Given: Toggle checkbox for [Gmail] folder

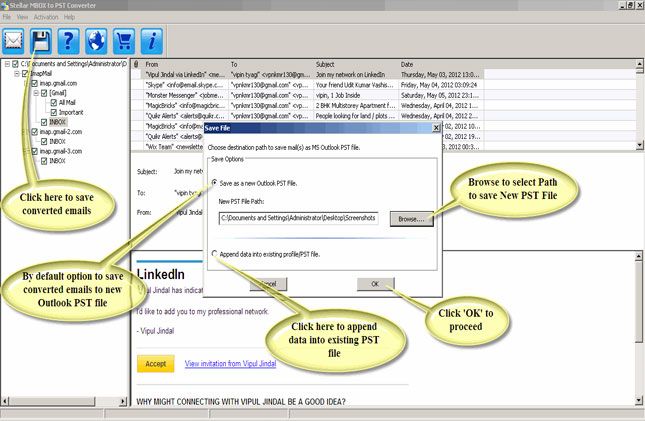Looking at the screenshot, I should (x=44, y=93).
